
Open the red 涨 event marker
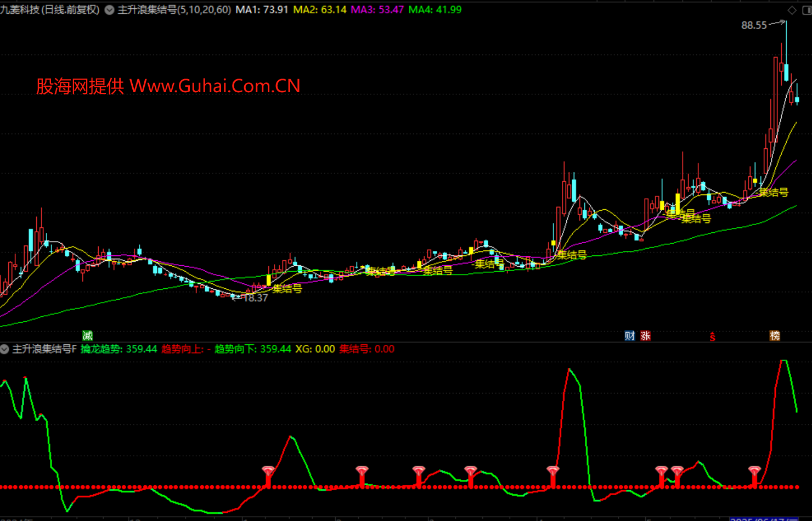coord(645,335)
